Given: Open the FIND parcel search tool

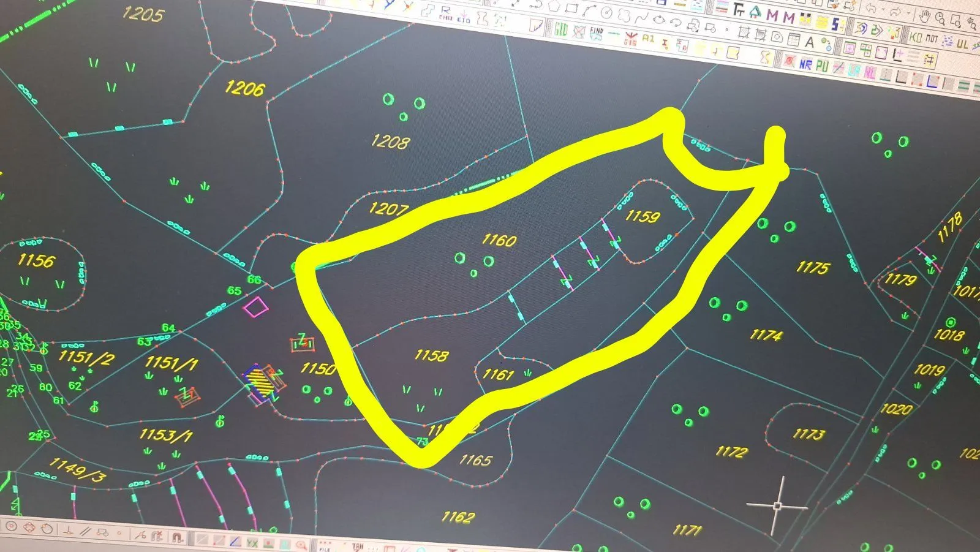Looking at the screenshot, I should pos(597,34).
